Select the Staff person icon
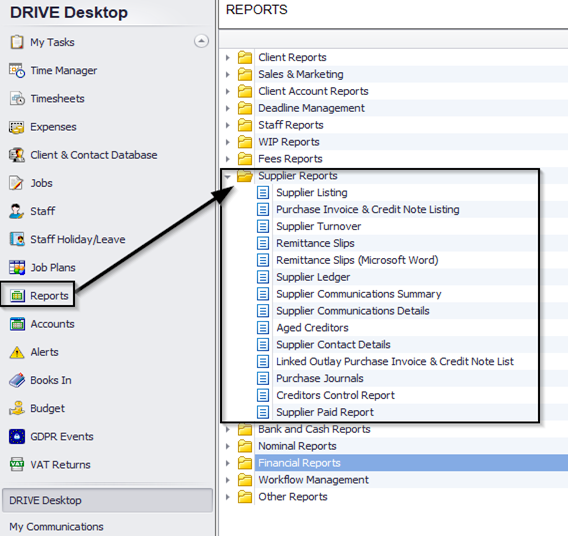This screenshot has height=536, width=568. coord(17,211)
